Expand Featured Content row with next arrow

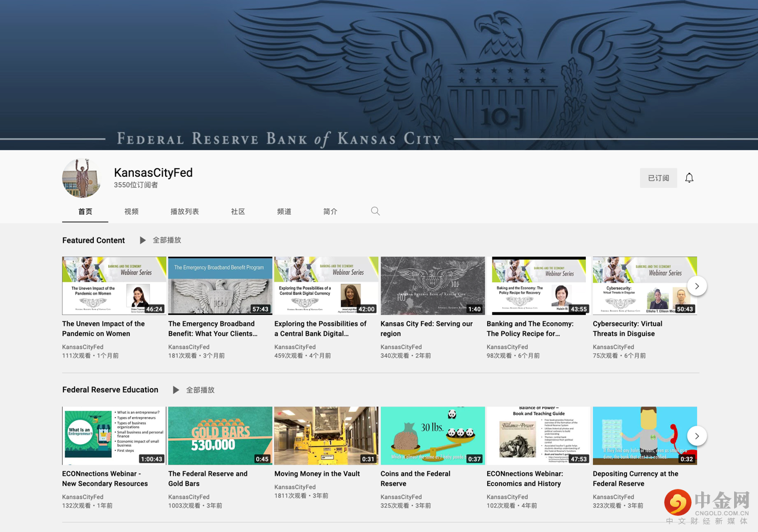[697, 286]
